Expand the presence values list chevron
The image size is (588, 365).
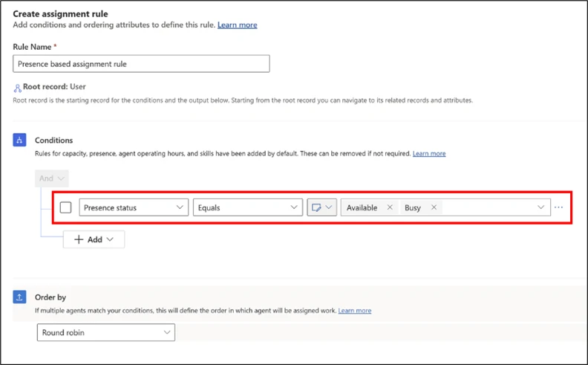[541, 208]
